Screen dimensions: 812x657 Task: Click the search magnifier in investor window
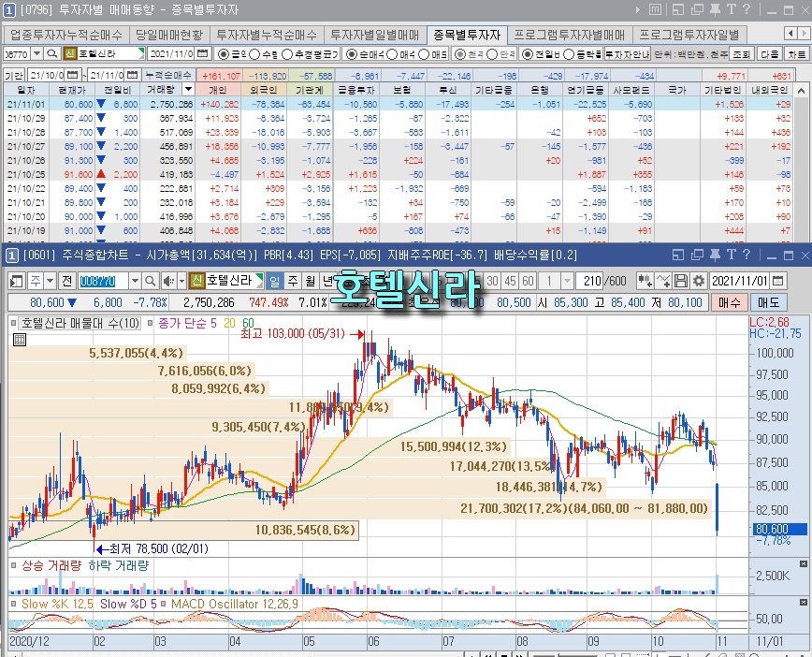point(51,53)
